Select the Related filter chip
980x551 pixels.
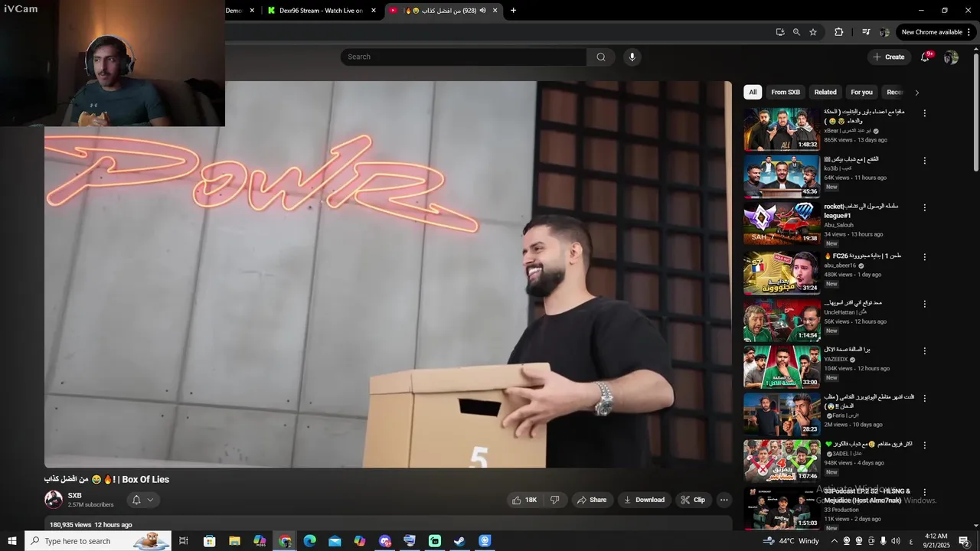point(825,93)
